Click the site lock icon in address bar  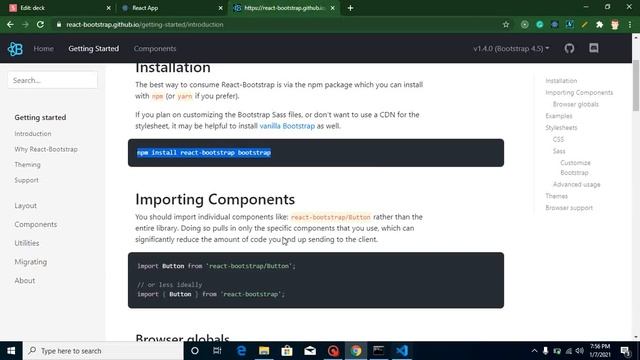coord(59,24)
